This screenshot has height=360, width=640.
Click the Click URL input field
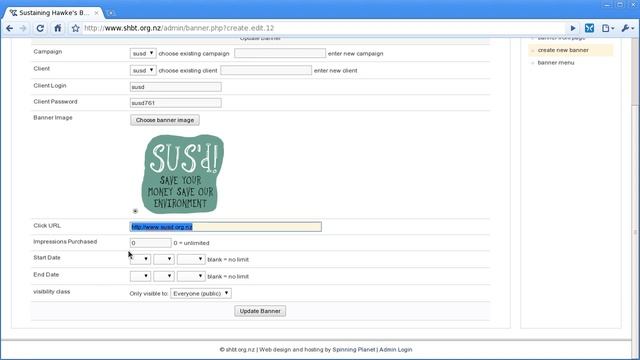226,227
